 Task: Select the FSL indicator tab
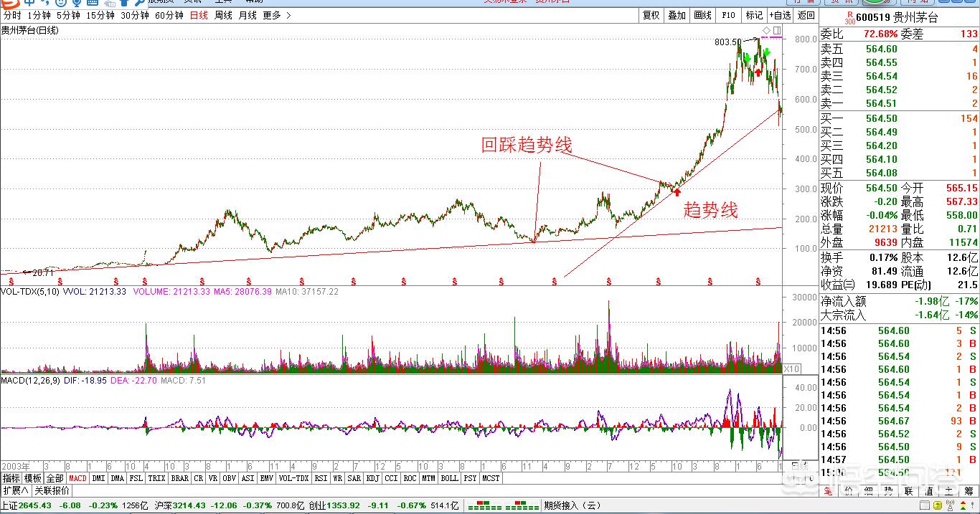point(136,478)
